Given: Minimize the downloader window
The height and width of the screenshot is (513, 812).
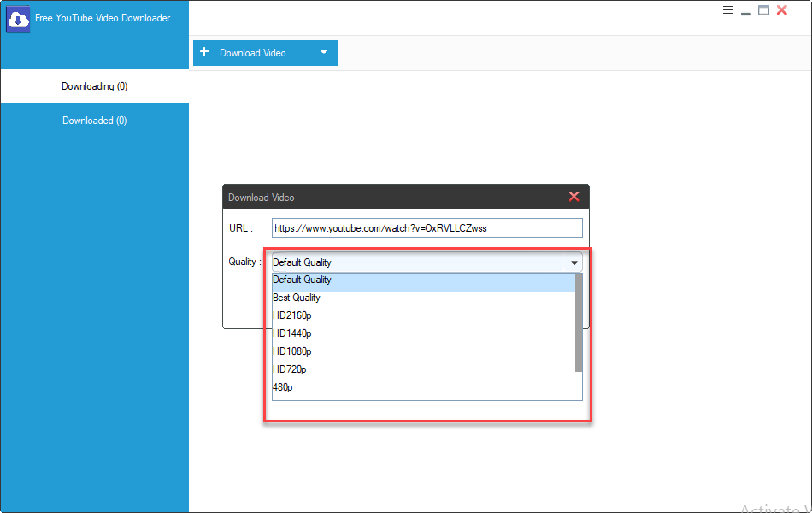Looking at the screenshot, I should (x=746, y=12).
